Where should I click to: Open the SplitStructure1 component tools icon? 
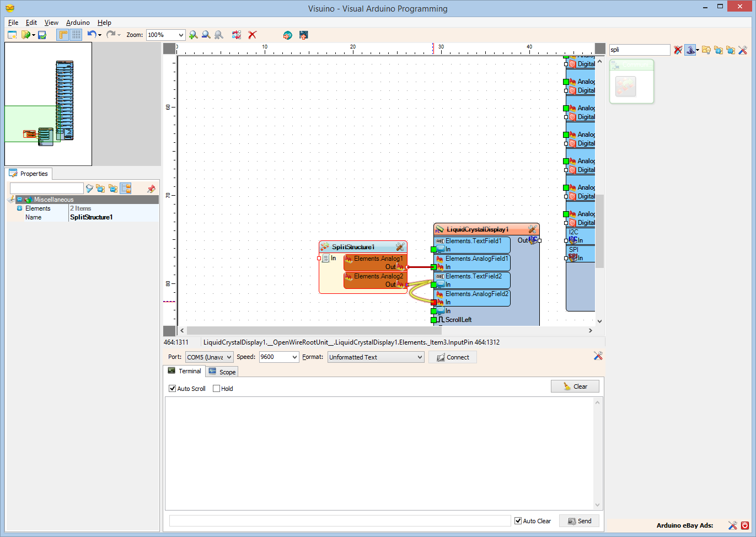click(x=400, y=247)
